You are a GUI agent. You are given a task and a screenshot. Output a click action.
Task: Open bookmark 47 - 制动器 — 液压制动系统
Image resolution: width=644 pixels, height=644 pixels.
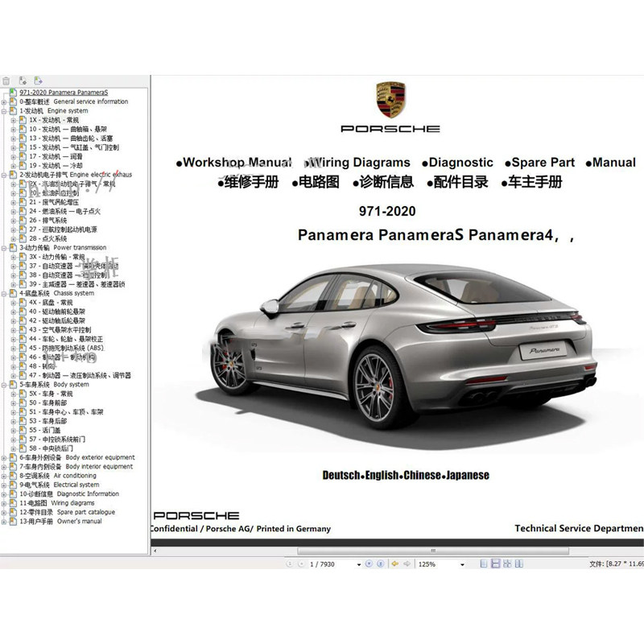tap(80, 375)
